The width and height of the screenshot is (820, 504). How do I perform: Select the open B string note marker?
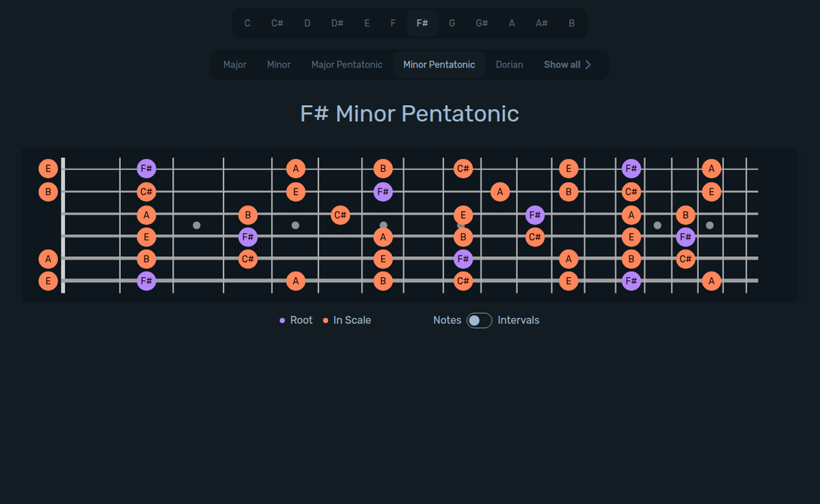tap(48, 192)
